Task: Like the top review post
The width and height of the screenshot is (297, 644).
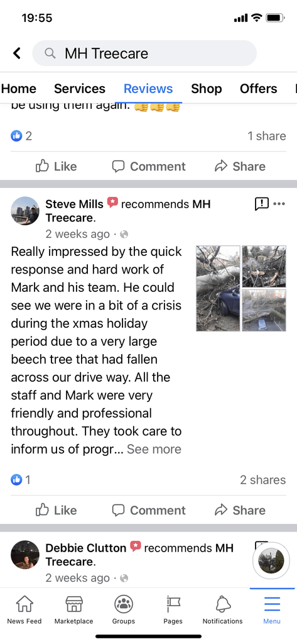Action: (57, 166)
